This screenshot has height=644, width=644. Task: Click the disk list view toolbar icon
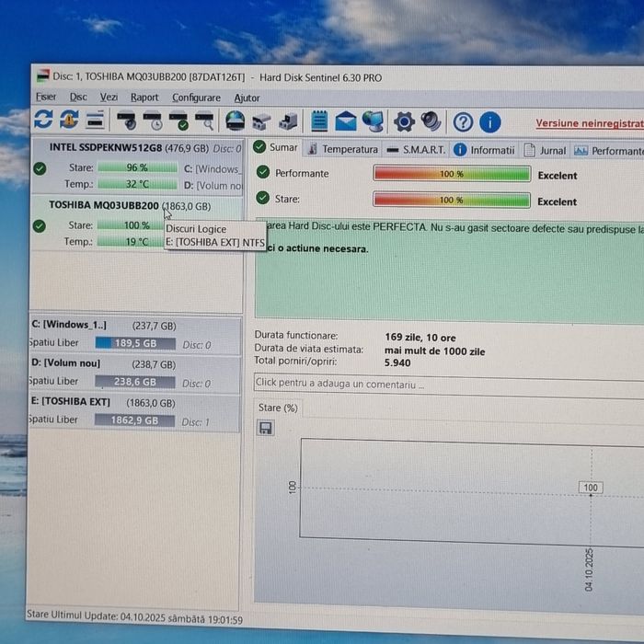tap(95, 120)
